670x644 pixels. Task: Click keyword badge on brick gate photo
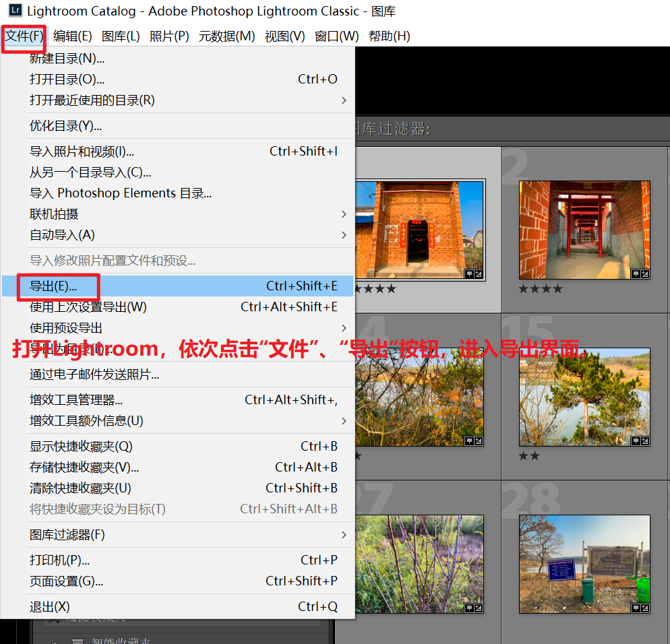(x=469, y=274)
